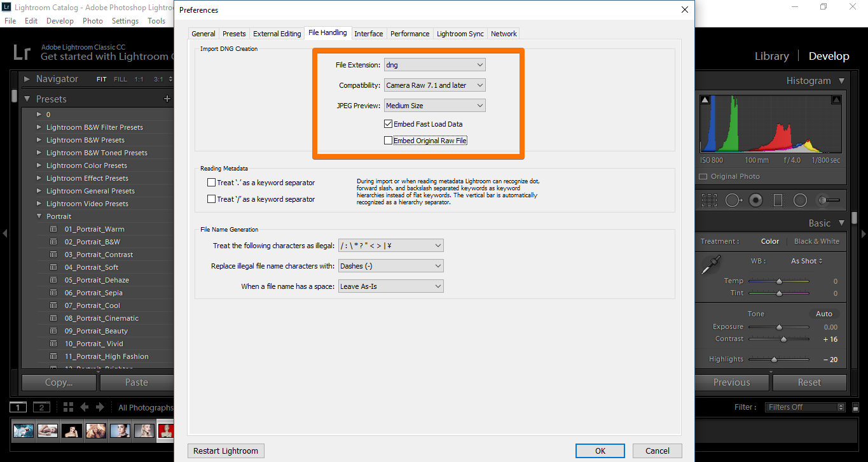Select the Crop Overlay tool
The width and height of the screenshot is (868, 462).
710,200
